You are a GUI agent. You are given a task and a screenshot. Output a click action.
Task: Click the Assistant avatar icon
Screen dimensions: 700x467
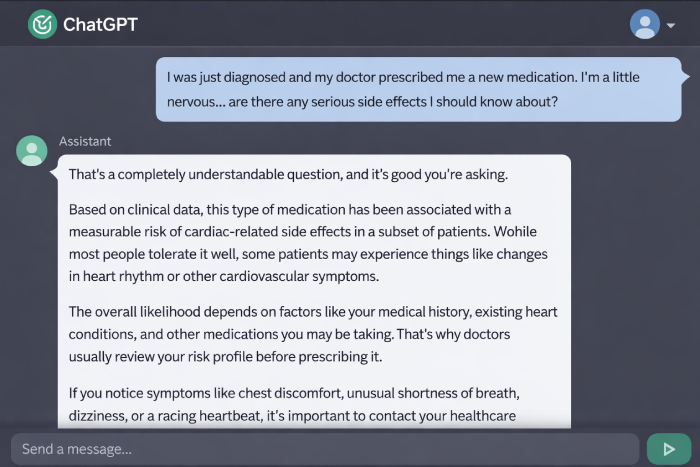(x=32, y=150)
